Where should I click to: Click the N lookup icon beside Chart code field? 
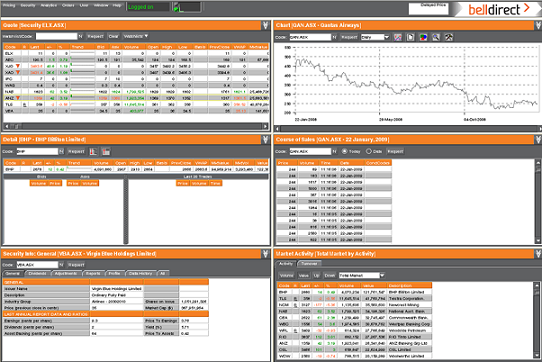point(334,37)
